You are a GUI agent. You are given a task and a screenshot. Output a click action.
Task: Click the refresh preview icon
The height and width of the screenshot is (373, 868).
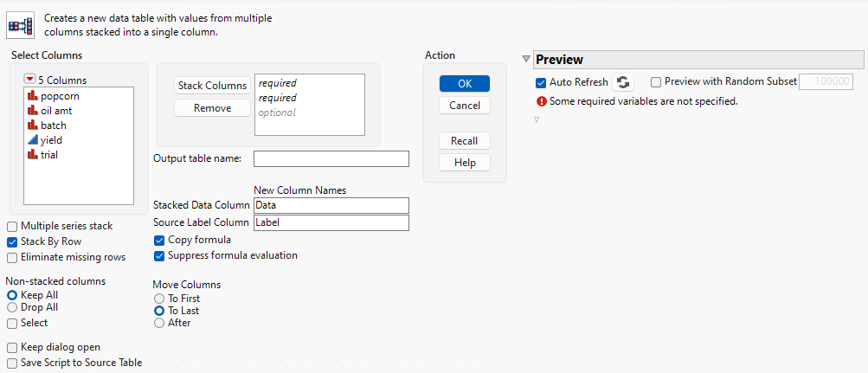coord(622,82)
